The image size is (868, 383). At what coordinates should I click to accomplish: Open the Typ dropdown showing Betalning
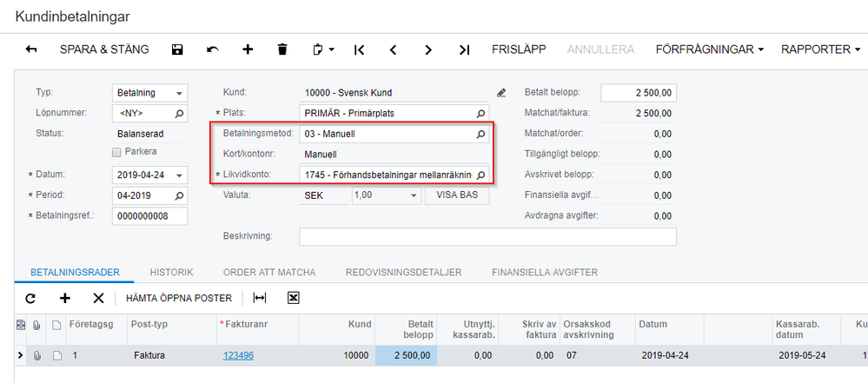(x=179, y=93)
